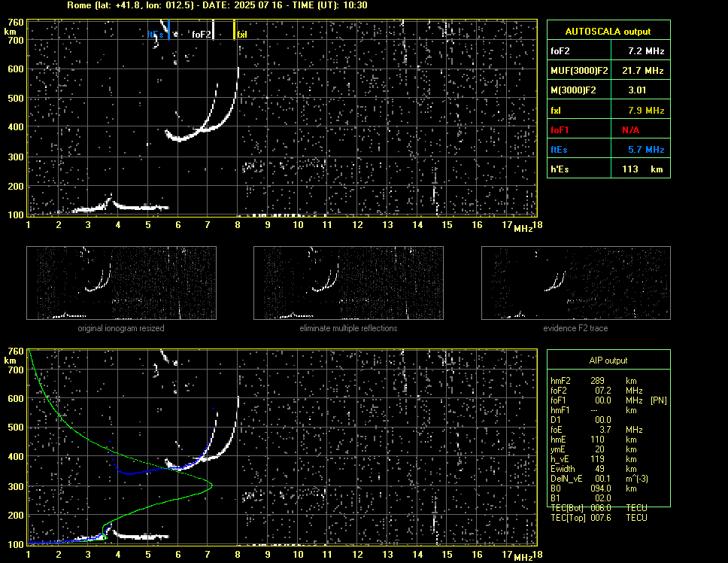
Task: Open the 'eliminate multiple reflections' thumbnail
Action: (348, 283)
